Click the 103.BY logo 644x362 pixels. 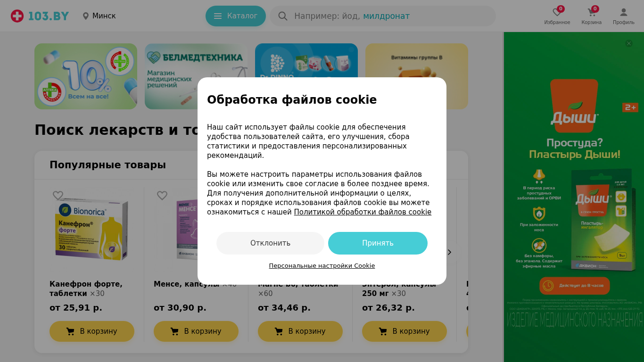pos(40,16)
